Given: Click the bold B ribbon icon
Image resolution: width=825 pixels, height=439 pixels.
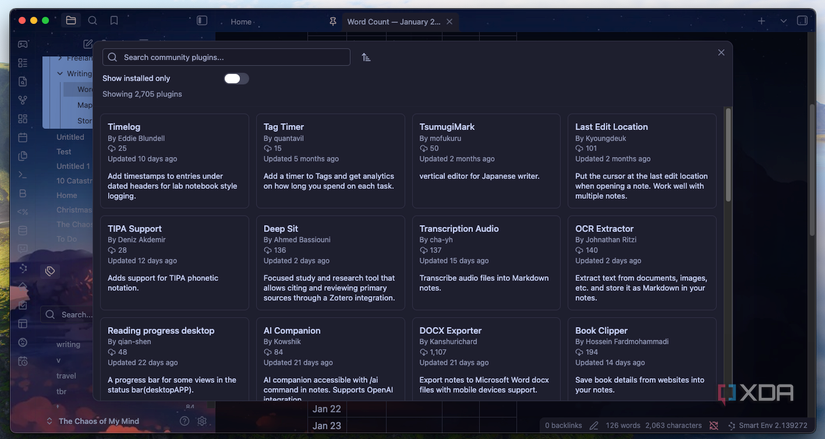Looking at the screenshot, I should click(23, 193).
